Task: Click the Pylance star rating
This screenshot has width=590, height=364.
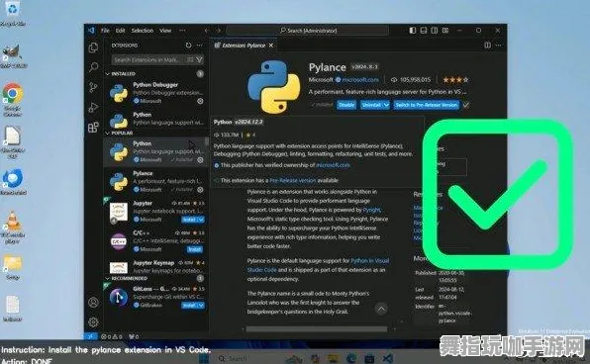Action: [455, 80]
